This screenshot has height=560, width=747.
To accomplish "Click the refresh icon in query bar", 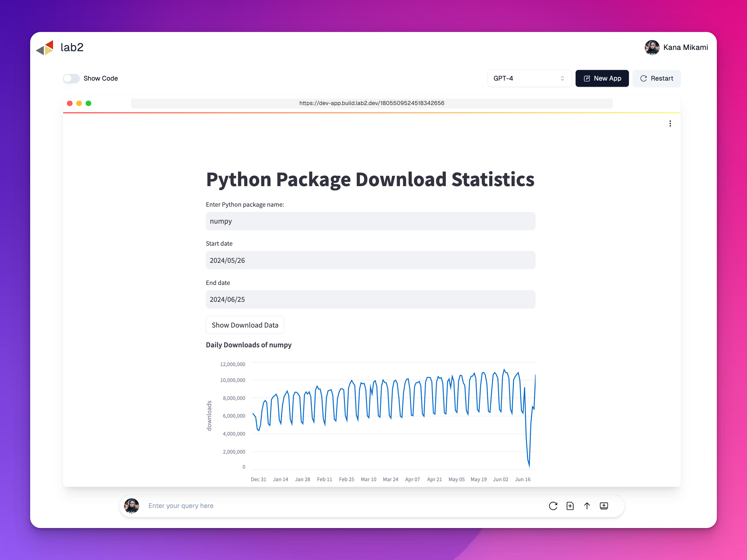I will 553,506.
